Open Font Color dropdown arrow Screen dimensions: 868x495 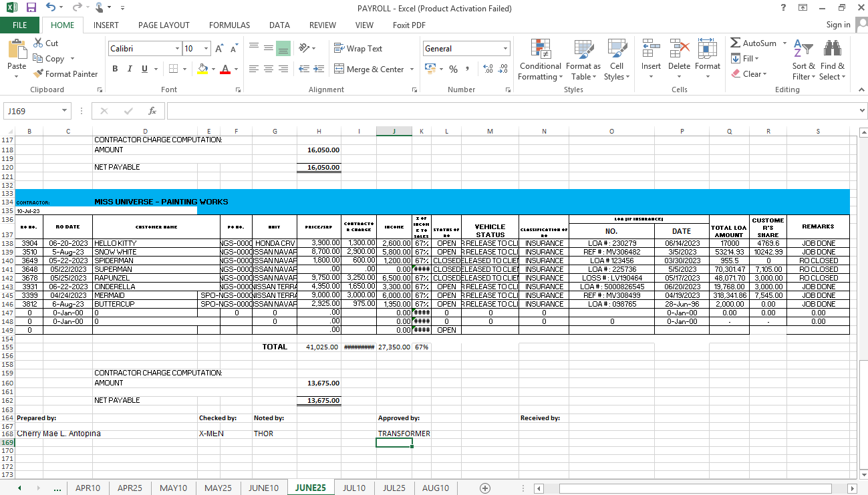237,69
